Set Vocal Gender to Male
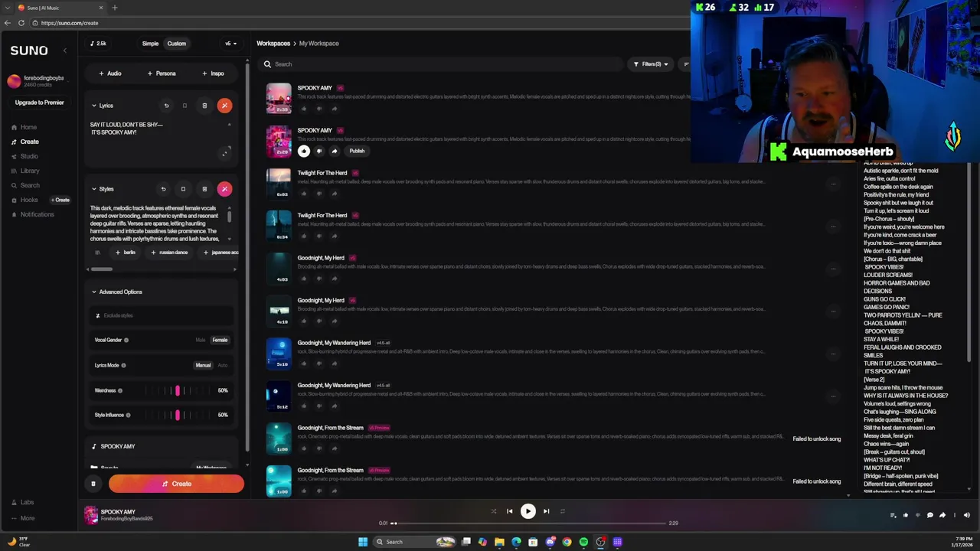The width and height of the screenshot is (980, 551). pyautogui.click(x=201, y=340)
